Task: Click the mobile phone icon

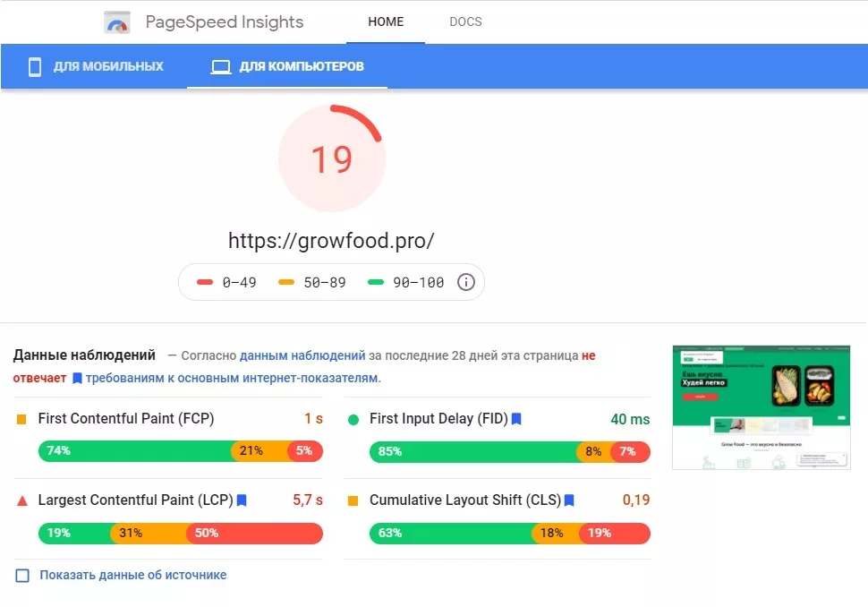Action: [35, 66]
